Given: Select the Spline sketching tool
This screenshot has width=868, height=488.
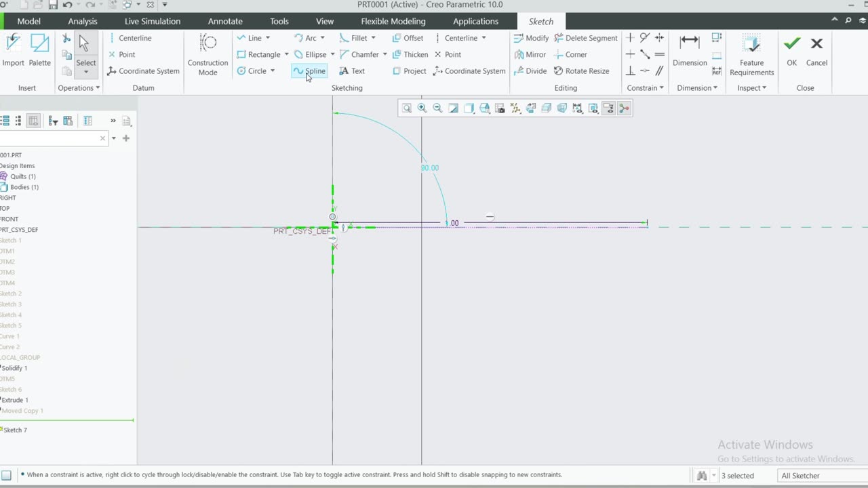Looking at the screenshot, I should 309,70.
